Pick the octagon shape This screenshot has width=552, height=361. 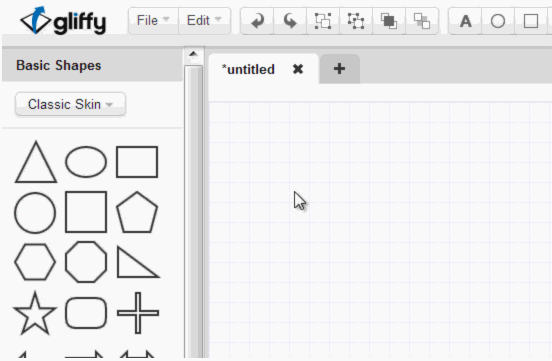(86, 262)
